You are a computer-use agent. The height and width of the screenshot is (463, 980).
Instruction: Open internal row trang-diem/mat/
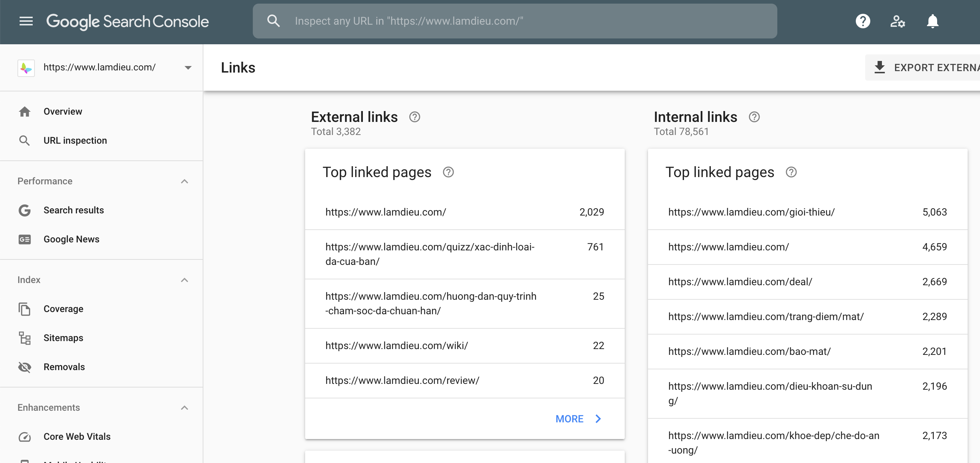tap(808, 317)
